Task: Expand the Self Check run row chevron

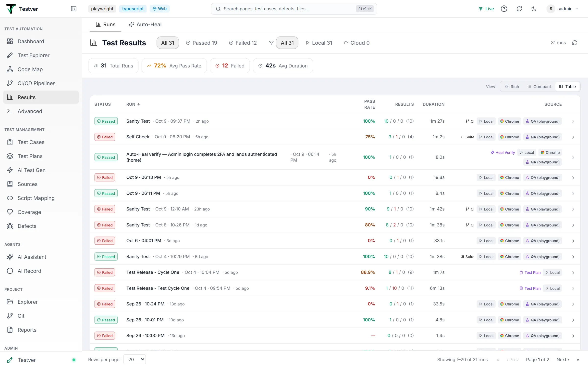Action: coord(573,137)
